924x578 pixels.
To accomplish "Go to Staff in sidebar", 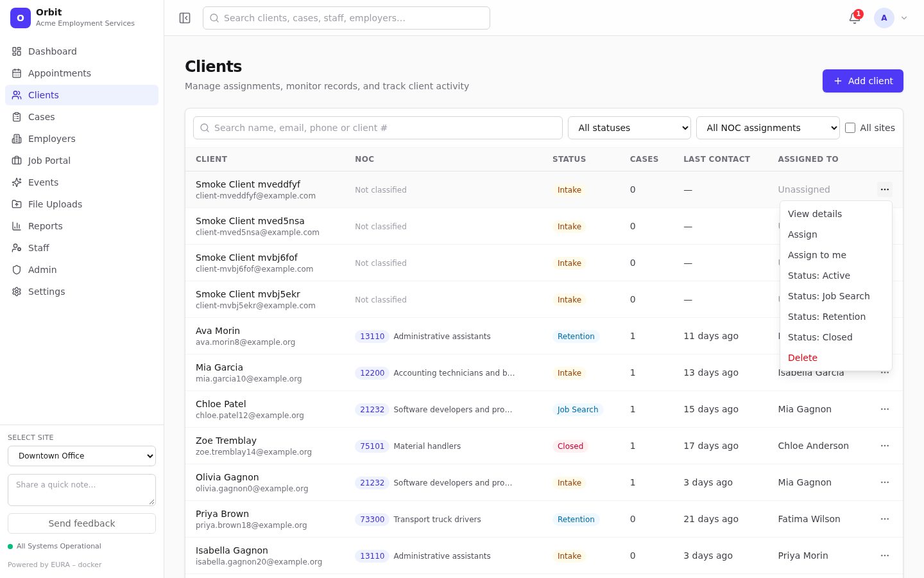I will click(81, 248).
